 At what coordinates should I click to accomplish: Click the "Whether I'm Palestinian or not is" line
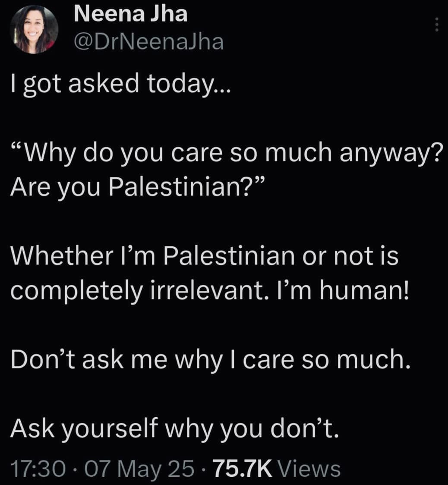click(x=205, y=256)
